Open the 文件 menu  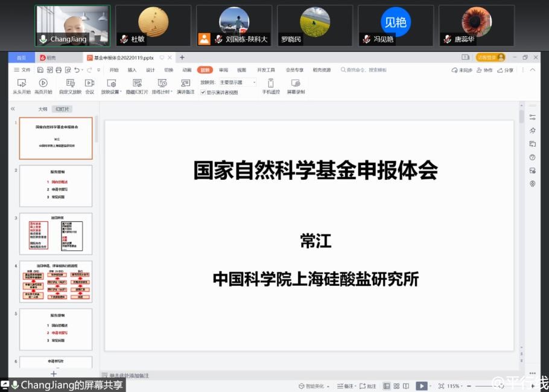click(22, 70)
